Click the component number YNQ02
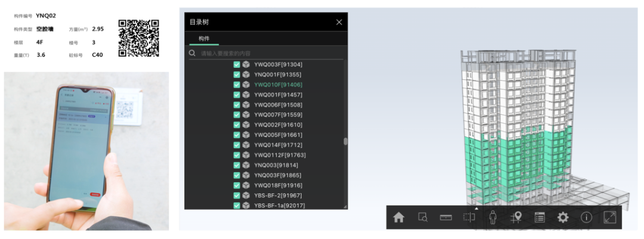 click(x=46, y=15)
